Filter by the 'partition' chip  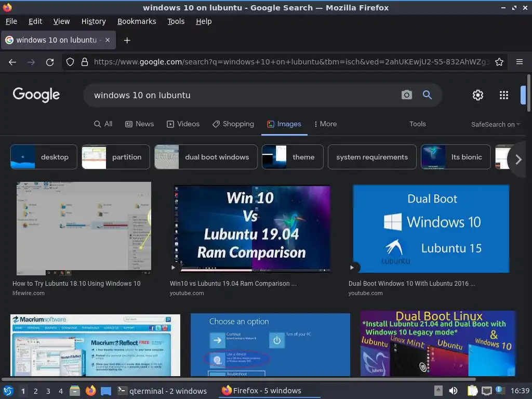[116, 157]
